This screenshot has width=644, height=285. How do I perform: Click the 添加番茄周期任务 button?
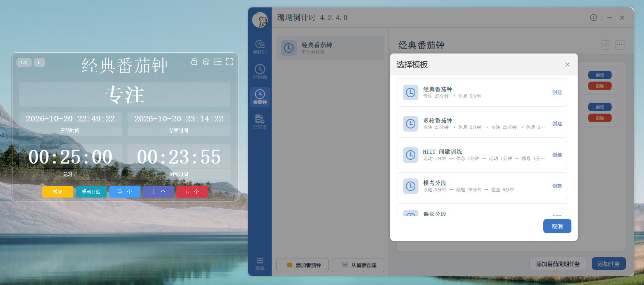558,264
